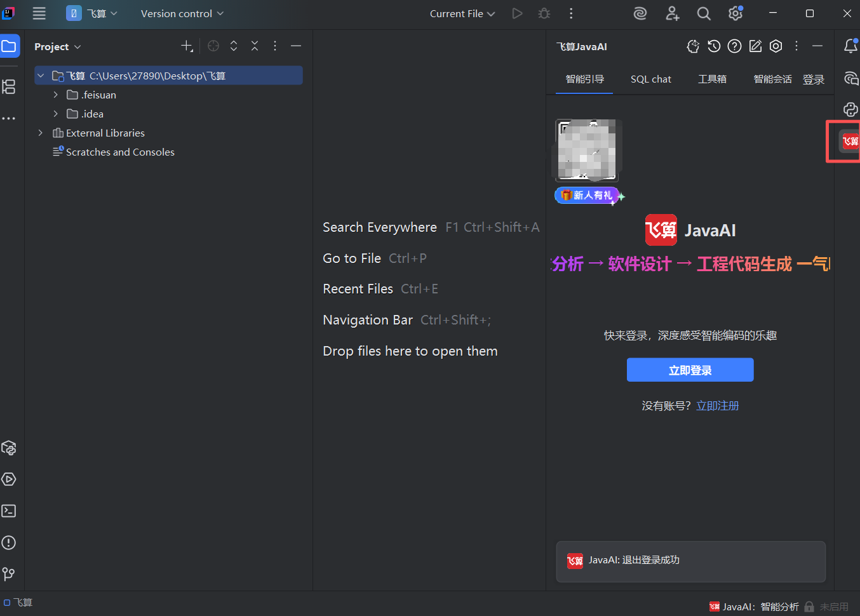The image size is (860, 616).
Task: Show more tool windows in left strip
Action: tap(9, 118)
